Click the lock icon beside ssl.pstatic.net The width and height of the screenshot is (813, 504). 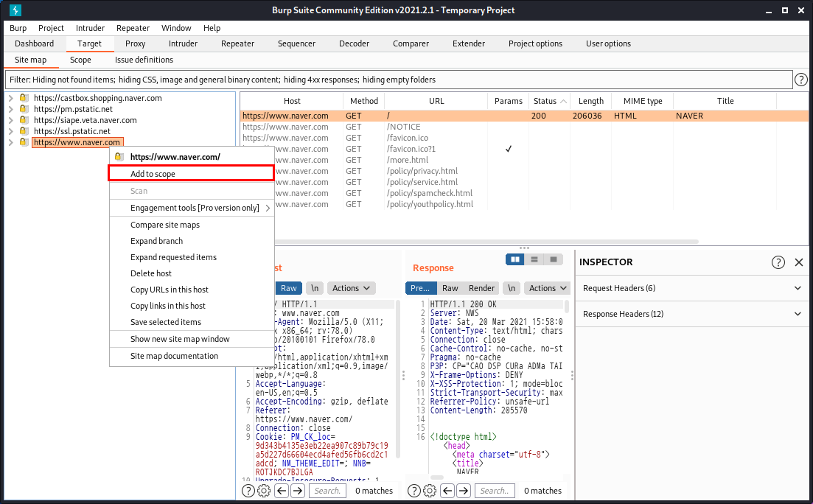(24, 130)
